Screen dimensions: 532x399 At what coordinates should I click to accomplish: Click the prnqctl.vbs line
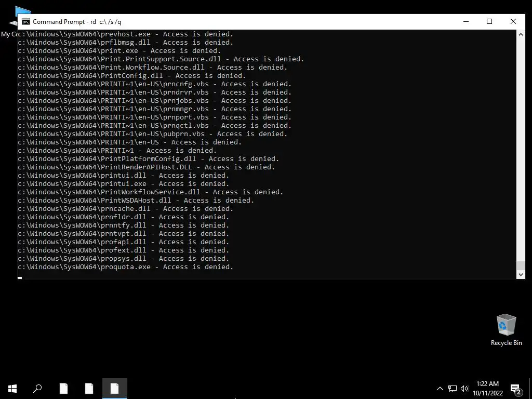[155, 126]
